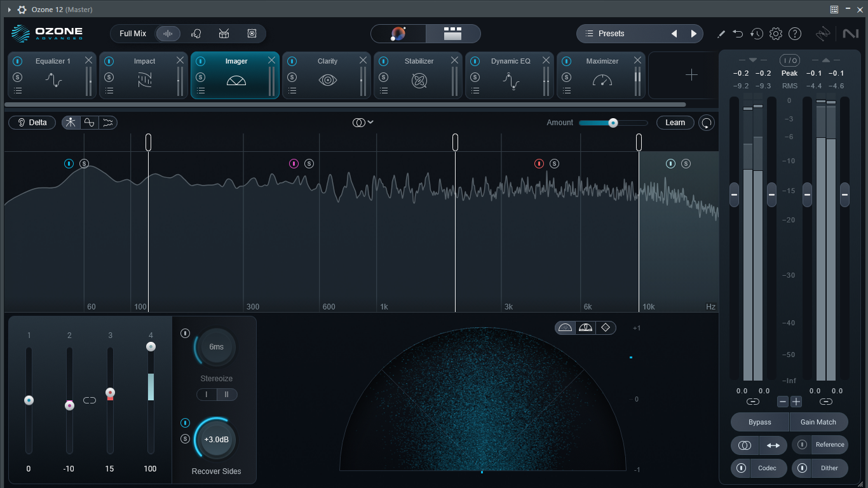Remove the Impact module with X
868x488 pixels.
coord(180,60)
